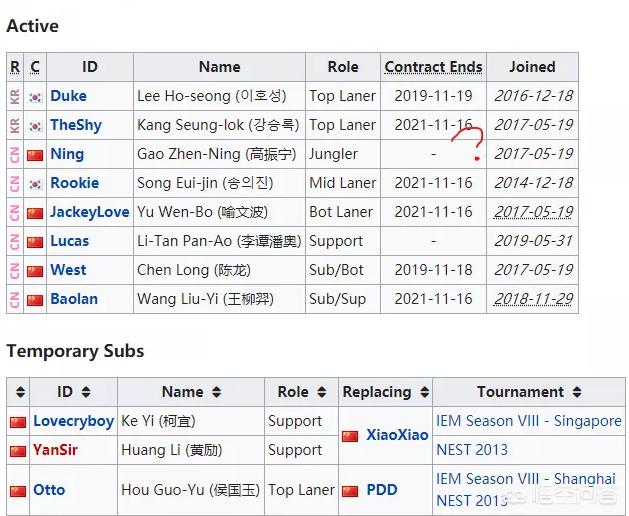Sort temporary subs by Role arrows
Screen dimensions: 629x516
[x=322, y=392]
